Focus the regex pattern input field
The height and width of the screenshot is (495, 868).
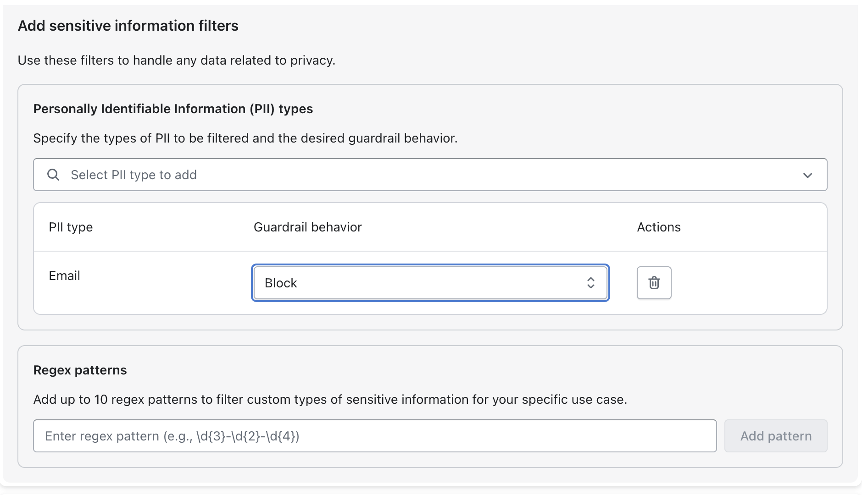[374, 436]
